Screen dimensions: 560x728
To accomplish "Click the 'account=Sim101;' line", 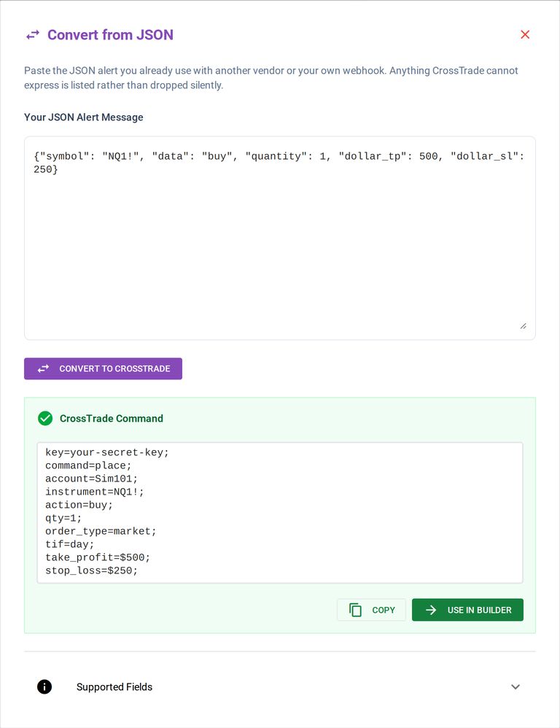I will tap(91, 479).
